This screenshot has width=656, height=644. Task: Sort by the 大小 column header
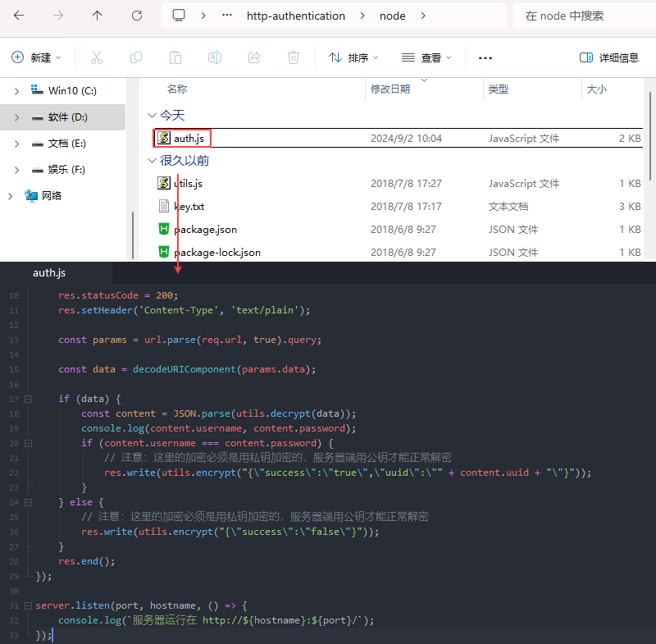pyautogui.click(x=597, y=89)
